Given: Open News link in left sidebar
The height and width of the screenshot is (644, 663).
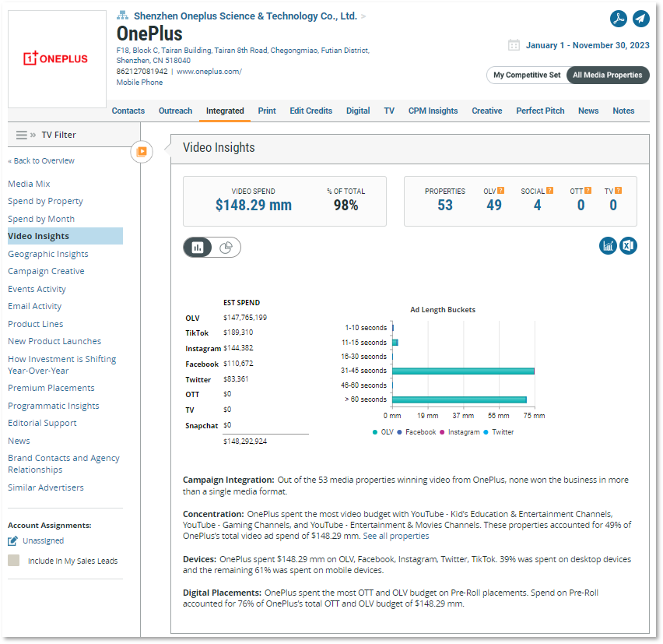Looking at the screenshot, I should coord(19,441).
